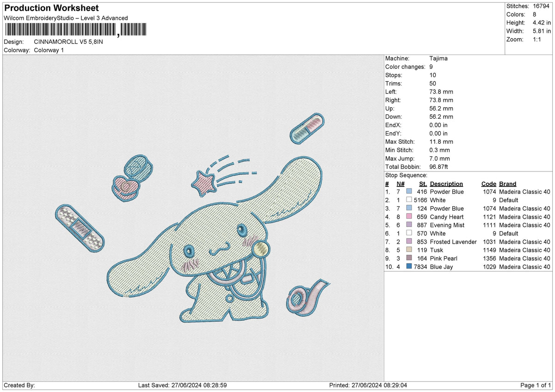Click the design barcode image
This screenshot has width=555, height=392.
point(75,30)
